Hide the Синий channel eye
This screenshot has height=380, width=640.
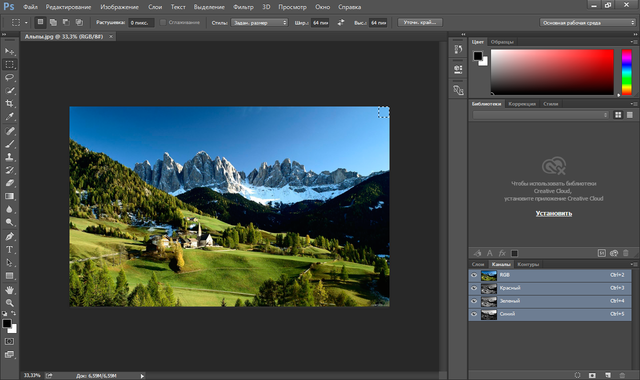pos(474,314)
